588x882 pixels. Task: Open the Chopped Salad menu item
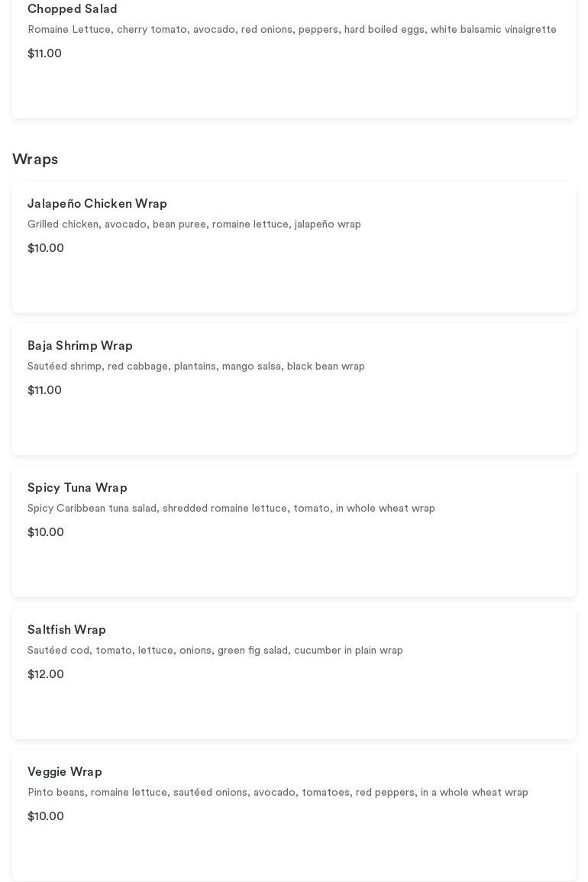[73, 9]
